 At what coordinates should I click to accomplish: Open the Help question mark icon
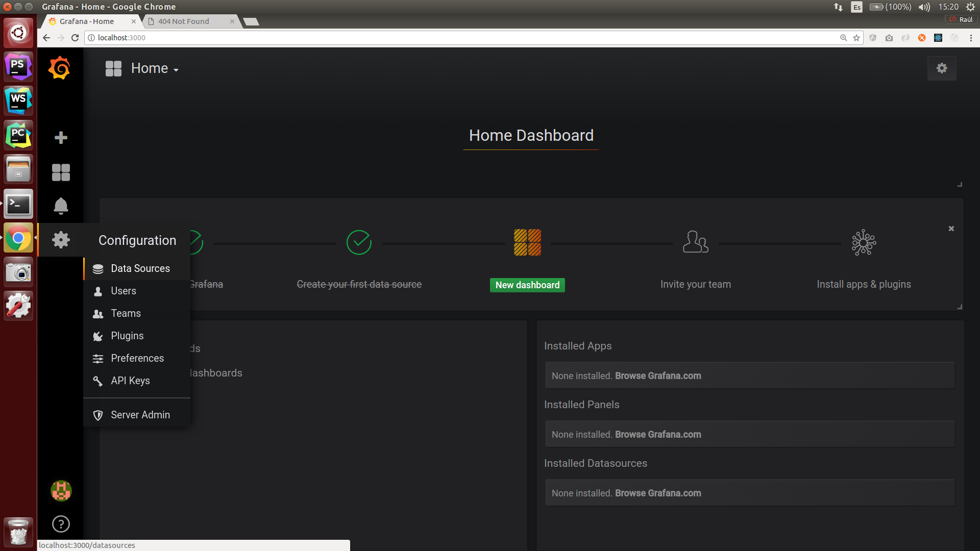[x=61, y=524]
